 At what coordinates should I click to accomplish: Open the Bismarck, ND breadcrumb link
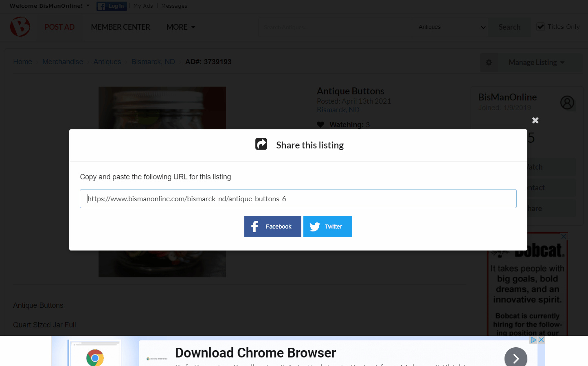153,61
